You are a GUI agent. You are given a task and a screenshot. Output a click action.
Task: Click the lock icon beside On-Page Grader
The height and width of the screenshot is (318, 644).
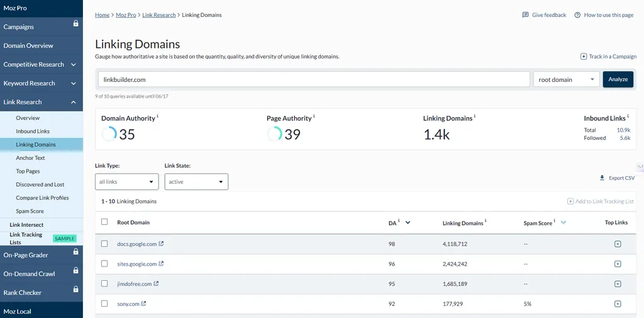[75, 251]
